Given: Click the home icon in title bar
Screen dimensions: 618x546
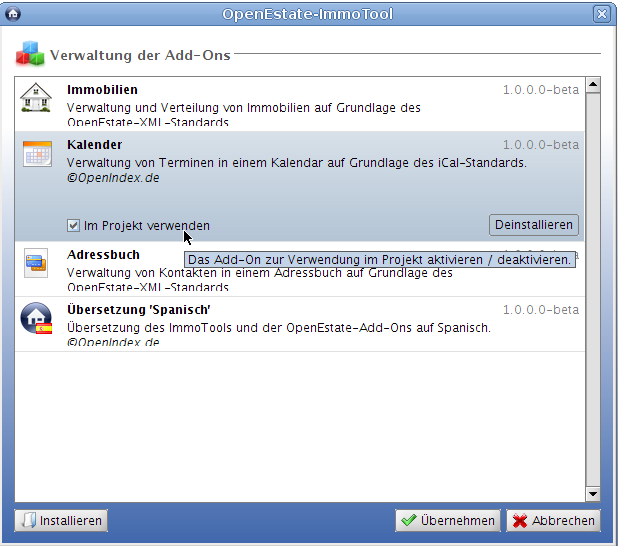Looking at the screenshot, I should tap(13, 14).
